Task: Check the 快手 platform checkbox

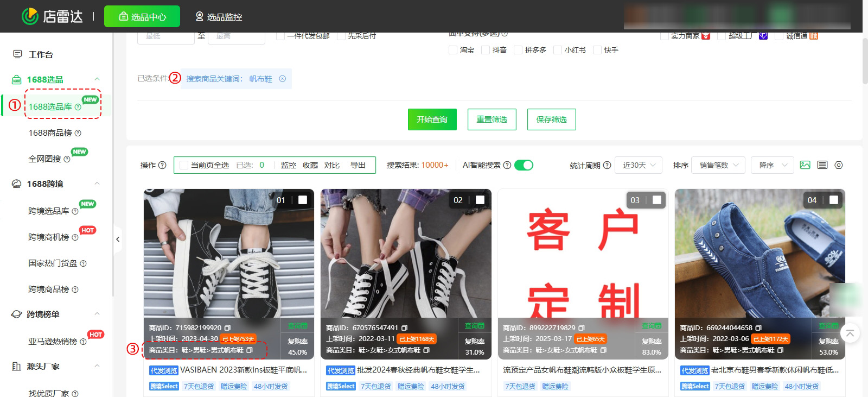Action: (597, 50)
